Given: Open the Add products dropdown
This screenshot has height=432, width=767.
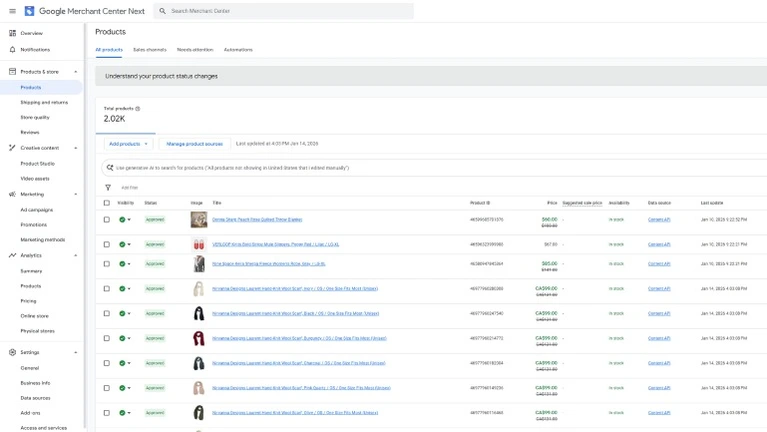Looking at the screenshot, I should (x=128, y=144).
